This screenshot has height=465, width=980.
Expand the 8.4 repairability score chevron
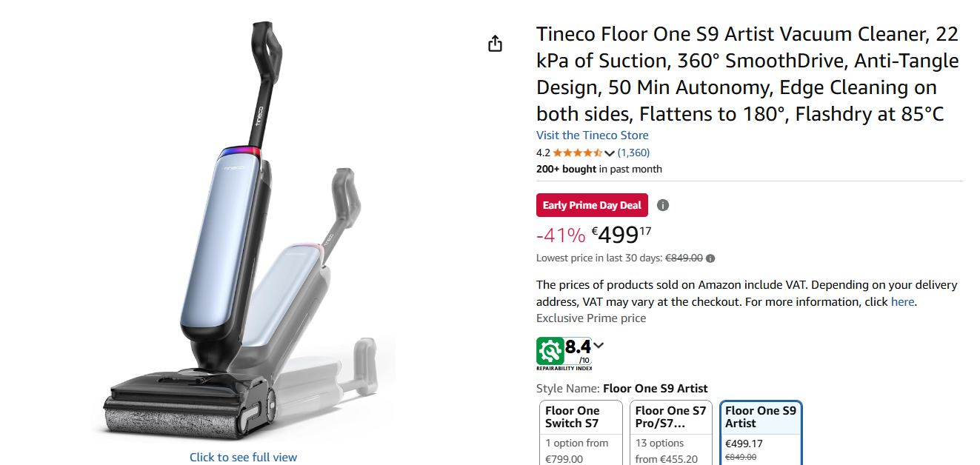[x=599, y=345]
